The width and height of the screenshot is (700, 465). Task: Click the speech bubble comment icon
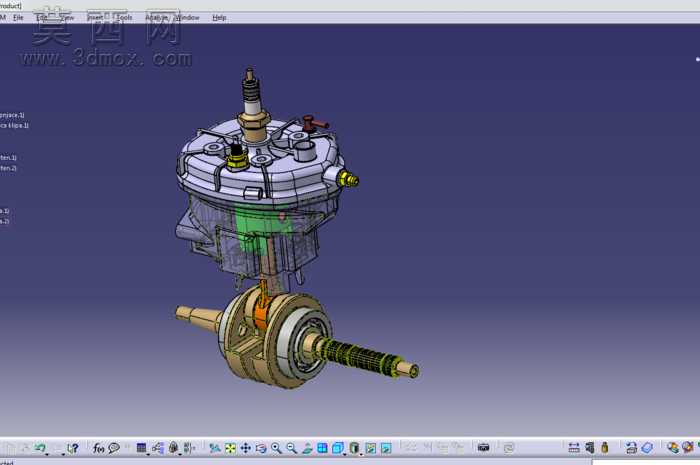click(114, 448)
